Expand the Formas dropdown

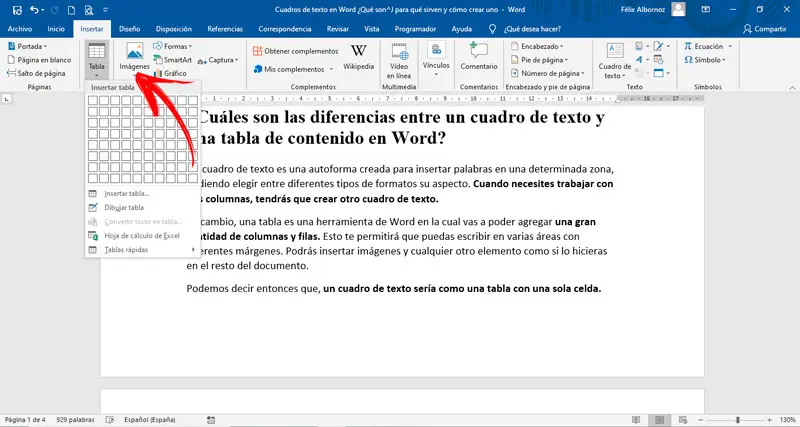176,46
